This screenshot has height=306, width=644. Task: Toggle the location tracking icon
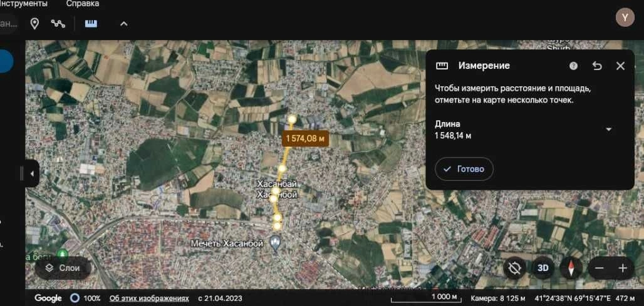(514, 268)
